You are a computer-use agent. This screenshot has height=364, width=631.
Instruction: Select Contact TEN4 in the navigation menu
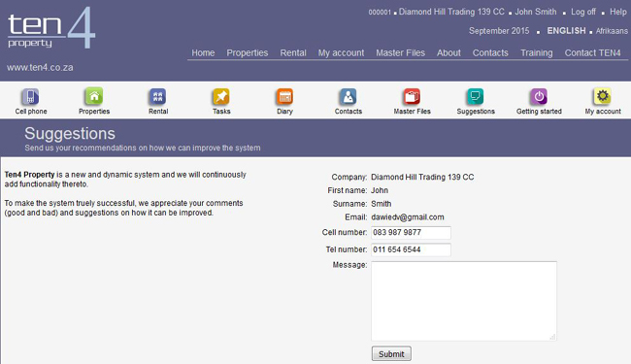click(592, 53)
